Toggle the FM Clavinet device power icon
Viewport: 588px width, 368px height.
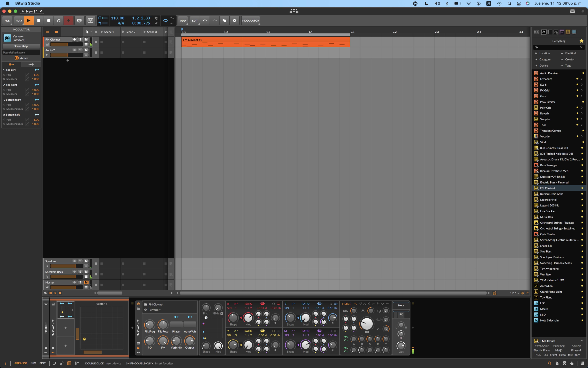(x=138, y=304)
